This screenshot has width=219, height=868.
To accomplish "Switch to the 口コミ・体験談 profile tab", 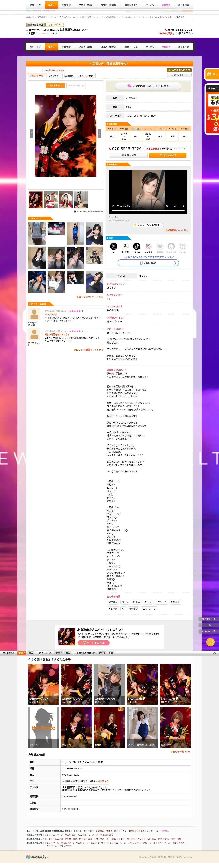I will pyautogui.click(x=86, y=75).
